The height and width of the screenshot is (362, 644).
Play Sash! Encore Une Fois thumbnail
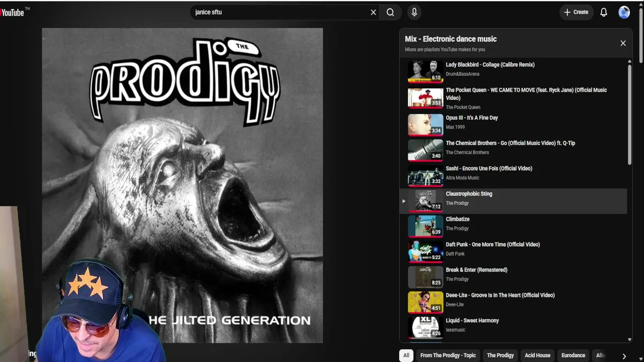point(425,175)
